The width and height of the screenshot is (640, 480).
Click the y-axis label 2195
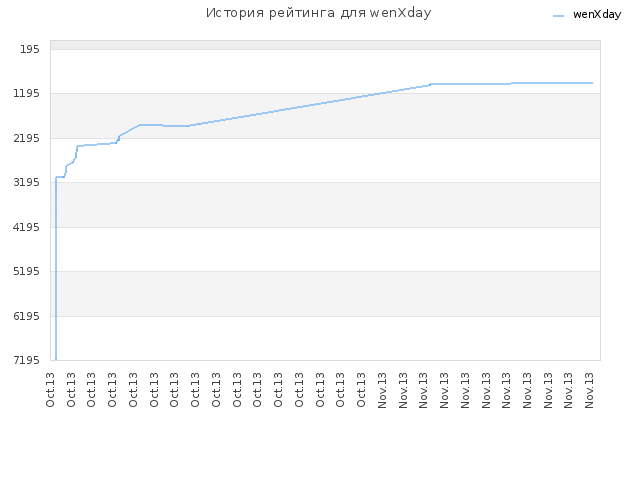coord(27,138)
